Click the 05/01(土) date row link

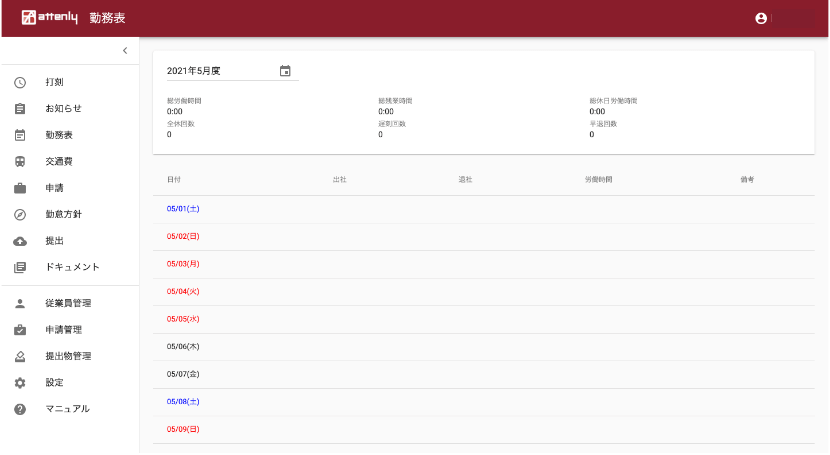(x=183, y=209)
